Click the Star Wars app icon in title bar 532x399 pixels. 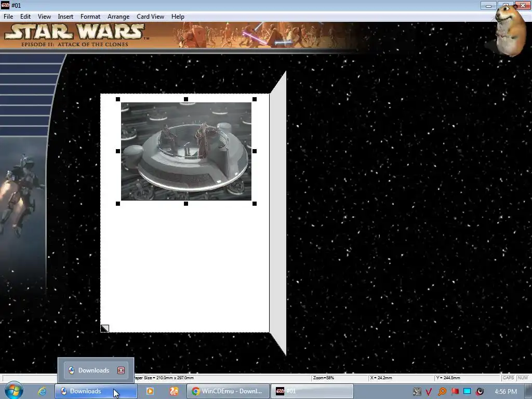click(5, 5)
